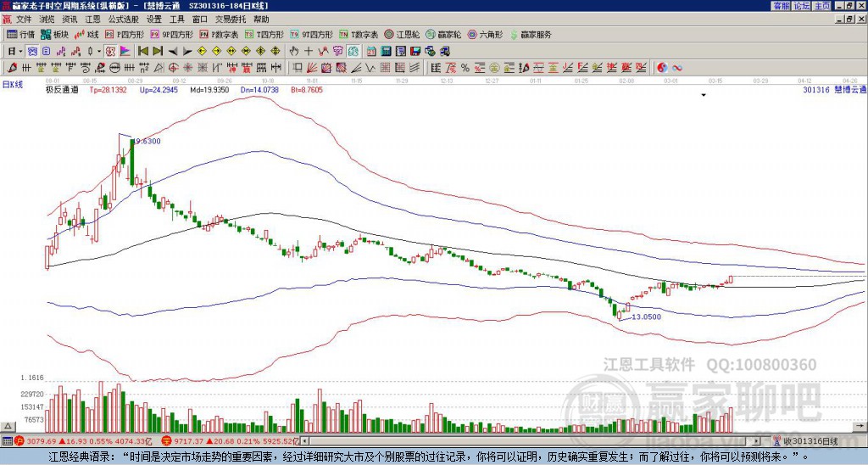The image size is (868, 465).
Task: Select the red pencil drawing tool
Action: tap(12, 68)
